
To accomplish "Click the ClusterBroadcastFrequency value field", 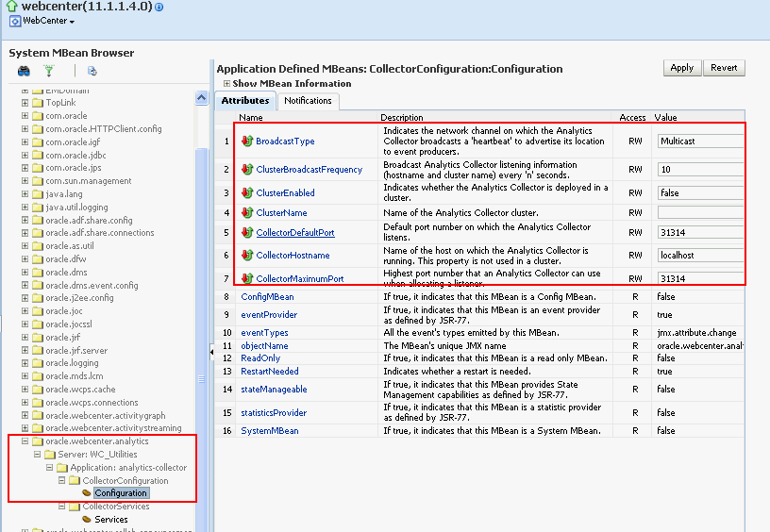I will [x=700, y=170].
